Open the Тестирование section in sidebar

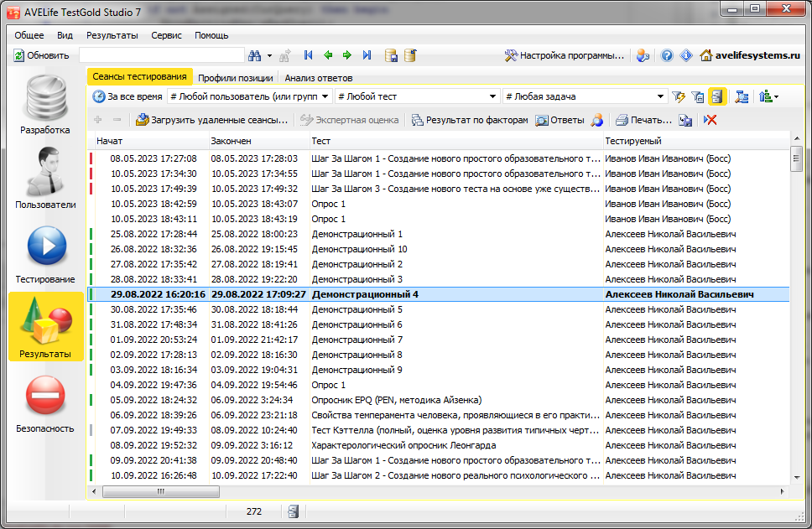click(x=45, y=253)
